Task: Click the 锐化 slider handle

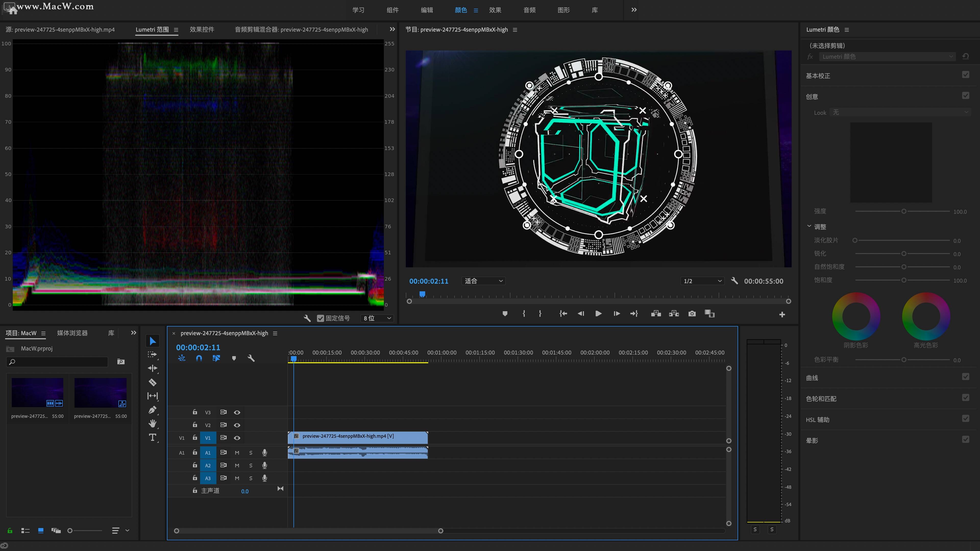Action: click(904, 254)
